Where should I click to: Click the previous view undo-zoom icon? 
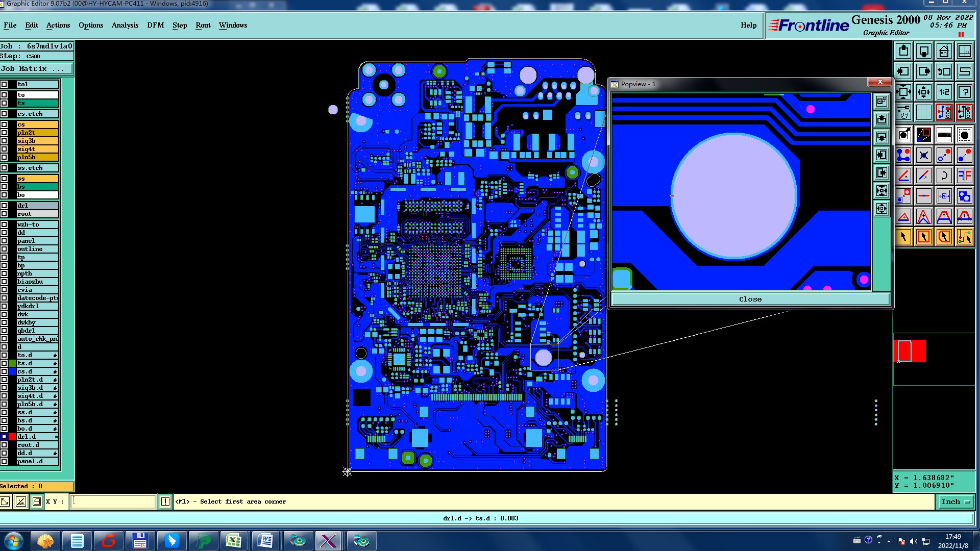[944, 71]
